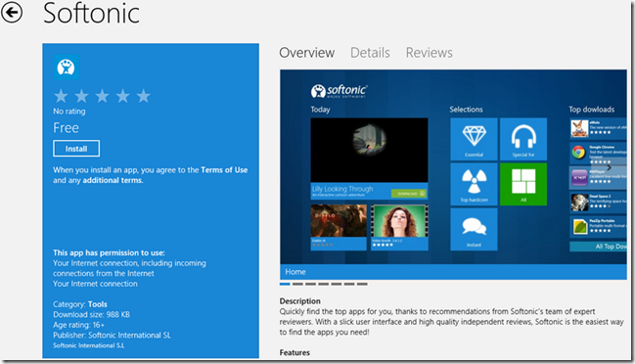Image resolution: width=635 pixels, height=364 pixels.
Task: Click the 'Description' heading
Action: 299,300
